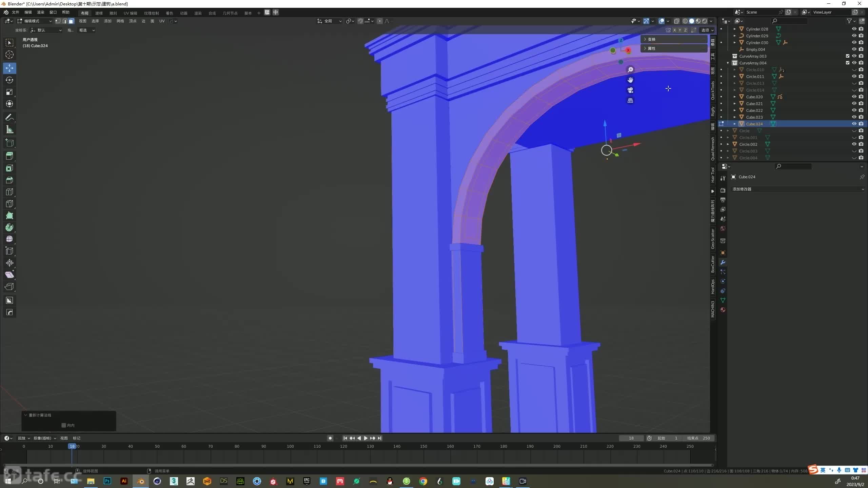Activate the Rotate tool
This screenshot has height=488, width=868.
click(x=9, y=80)
